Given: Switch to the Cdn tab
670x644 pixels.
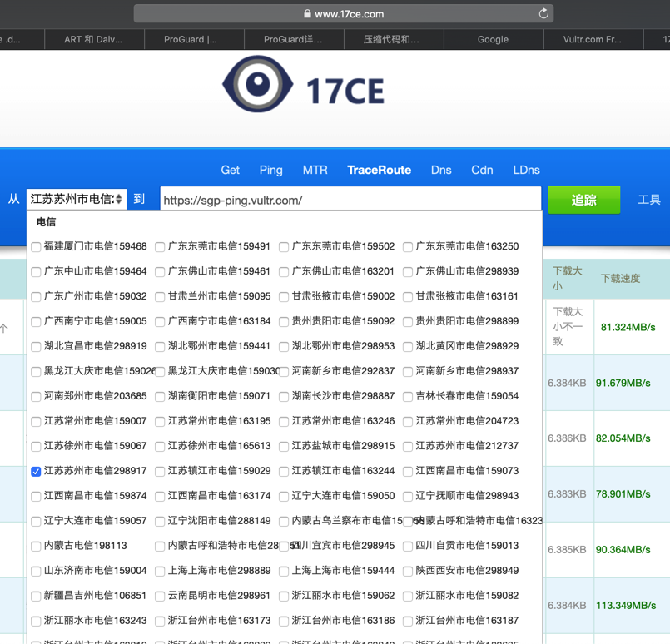Looking at the screenshot, I should [482, 170].
